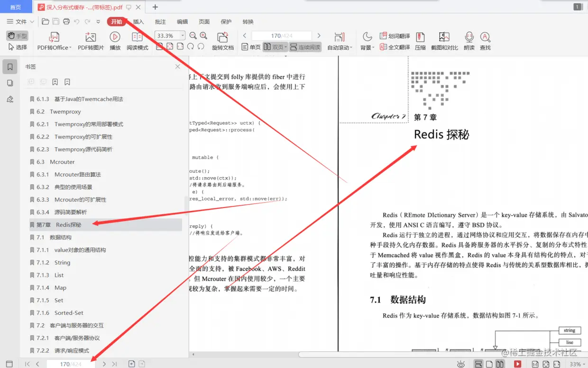Select the 划词翻译 translate tool
This screenshot has height=368, width=588.
click(x=395, y=36)
